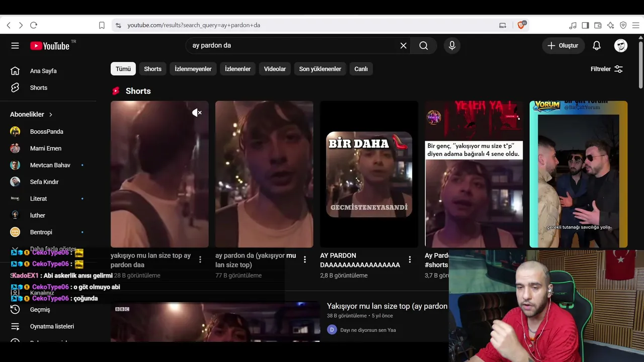
Task: Open Oynatma listeleri in the sidebar
Action: (51, 326)
